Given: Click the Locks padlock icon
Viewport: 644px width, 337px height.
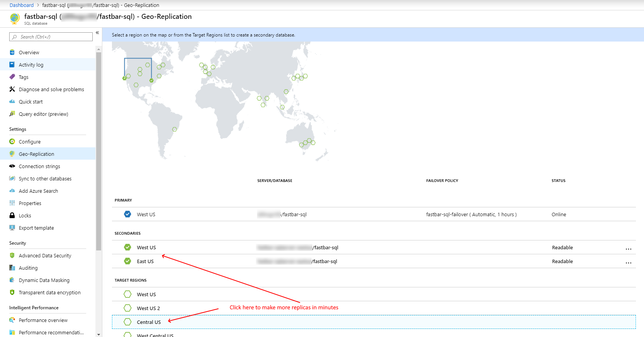Looking at the screenshot, I should 12,215.
